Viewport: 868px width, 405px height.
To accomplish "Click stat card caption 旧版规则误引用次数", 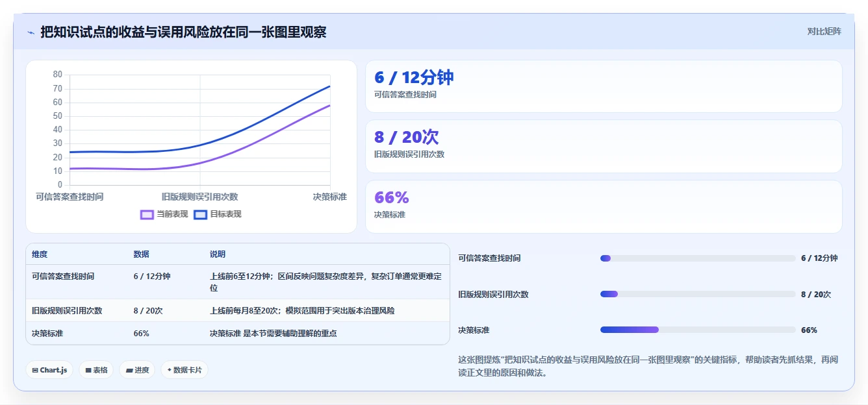I will pyautogui.click(x=409, y=154).
